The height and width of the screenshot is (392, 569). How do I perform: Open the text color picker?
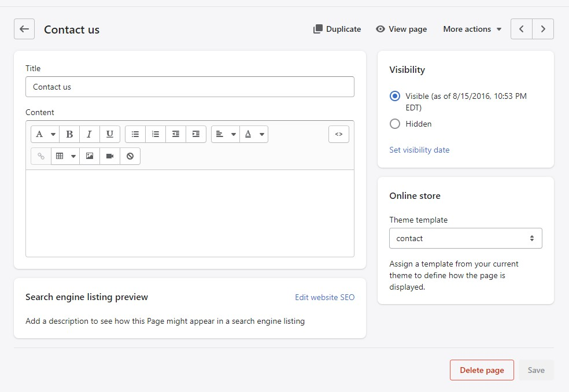point(254,134)
